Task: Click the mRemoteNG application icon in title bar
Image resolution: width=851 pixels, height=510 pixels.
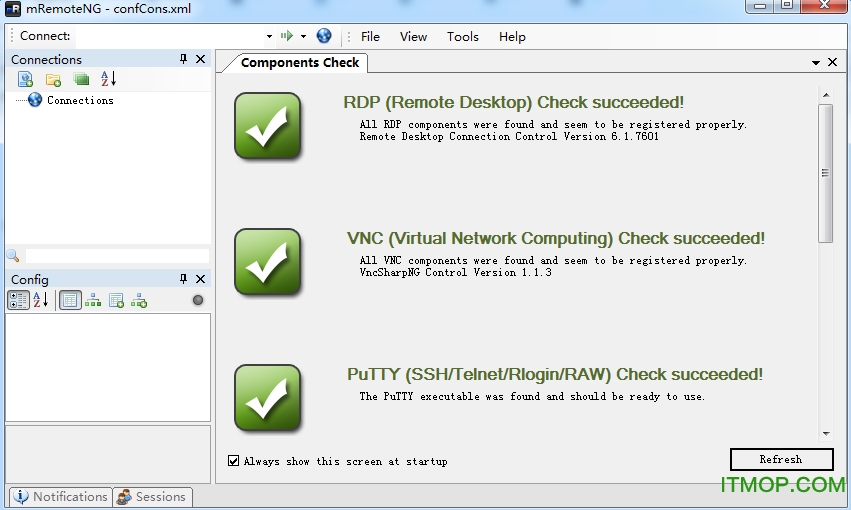Action: coord(12,9)
